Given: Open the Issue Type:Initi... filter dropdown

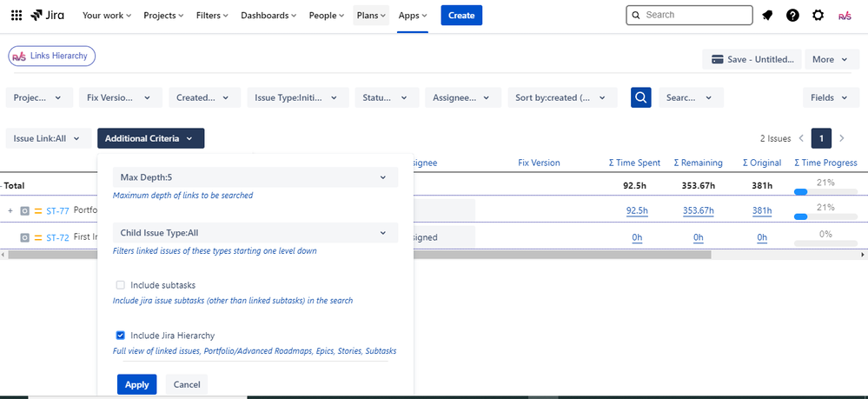Looking at the screenshot, I should pyautogui.click(x=298, y=97).
